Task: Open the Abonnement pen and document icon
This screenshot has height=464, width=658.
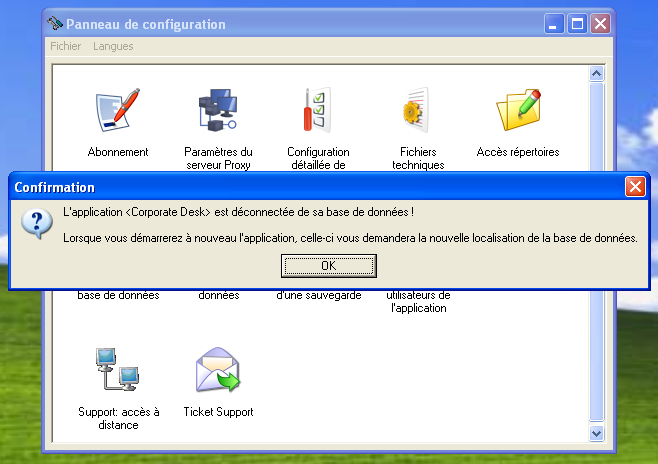Action: (118, 110)
